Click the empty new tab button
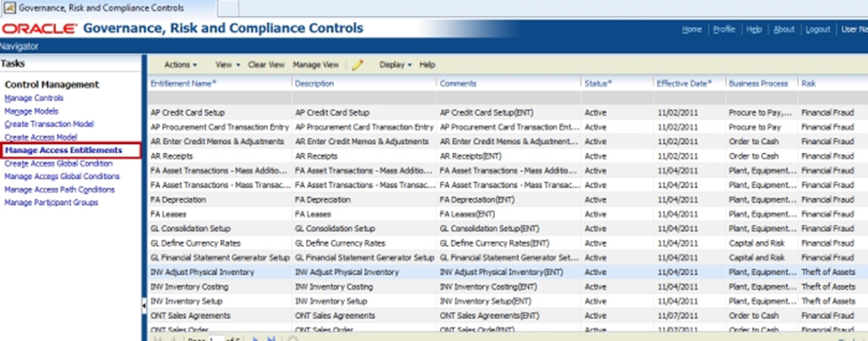This screenshot has width=868, height=341. [x=228, y=8]
